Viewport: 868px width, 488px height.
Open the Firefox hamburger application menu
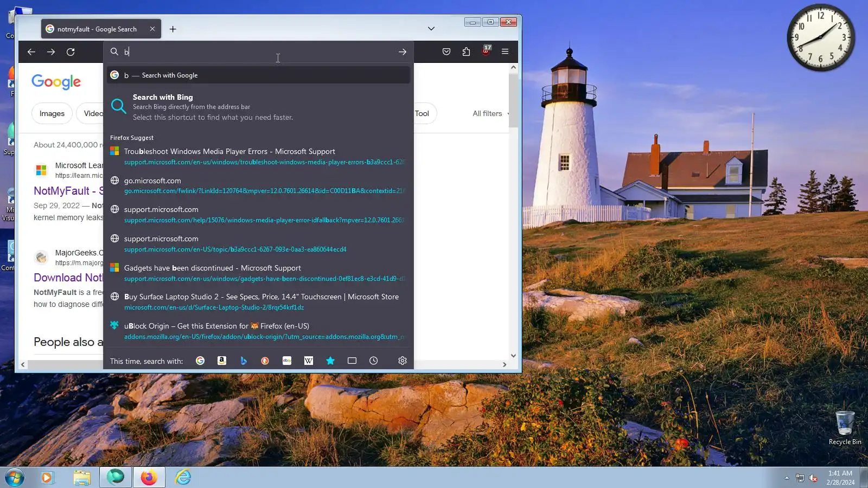click(505, 52)
